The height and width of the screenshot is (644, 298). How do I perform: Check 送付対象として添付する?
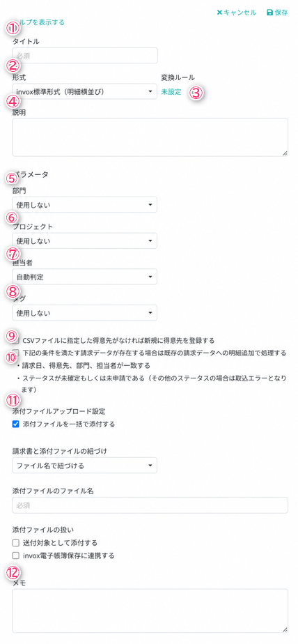coord(16,543)
